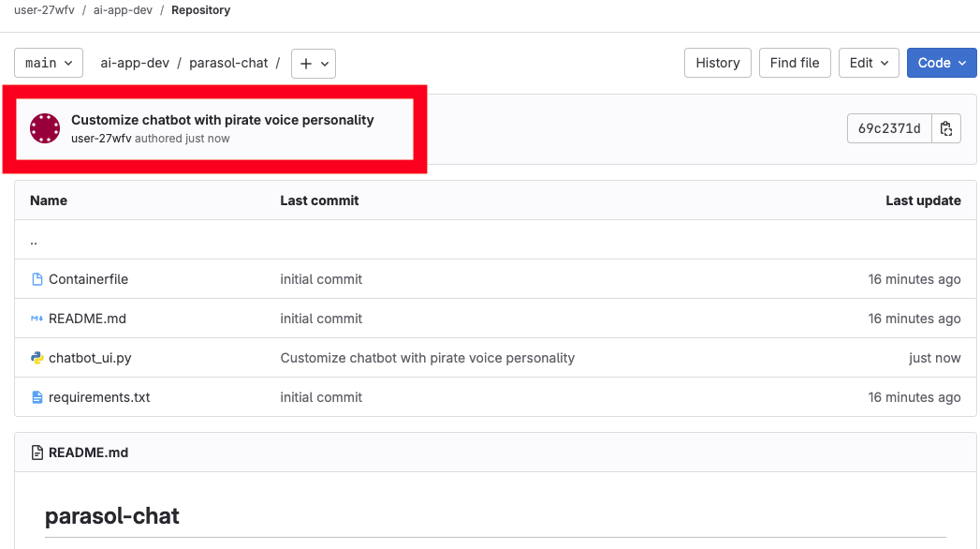Open the latest commit title link
The width and height of the screenshot is (980, 549).
(x=222, y=120)
